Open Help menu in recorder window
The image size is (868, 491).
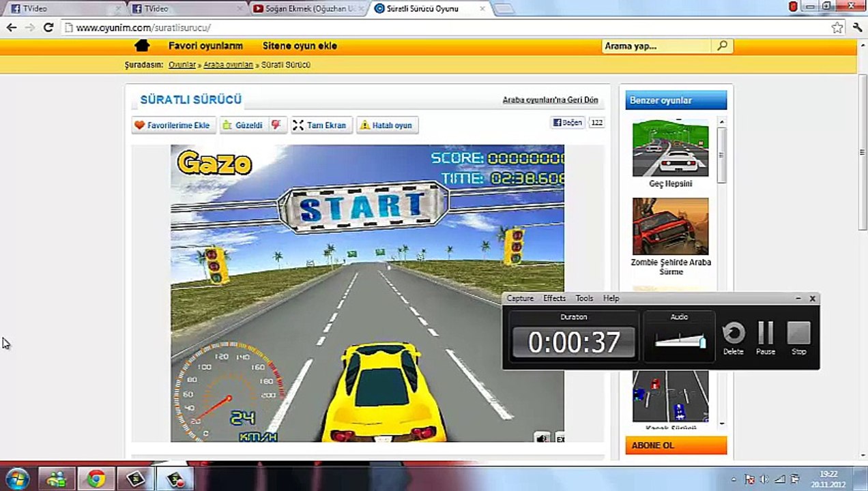click(611, 298)
